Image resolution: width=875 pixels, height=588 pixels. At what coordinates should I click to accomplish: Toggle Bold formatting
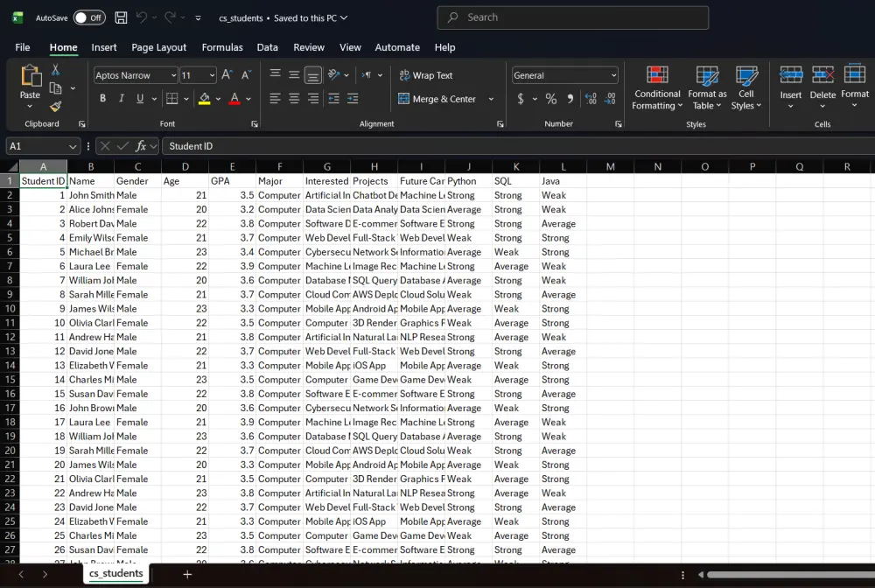click(102, 99)
